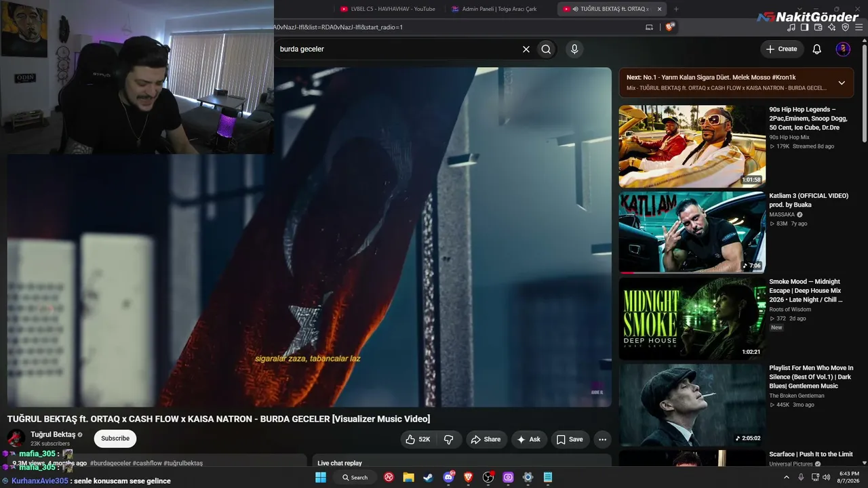The width and height of the screenshot is (868, 488).
Task: Focus the YouTube search field
Action: (x=397, y=49)
